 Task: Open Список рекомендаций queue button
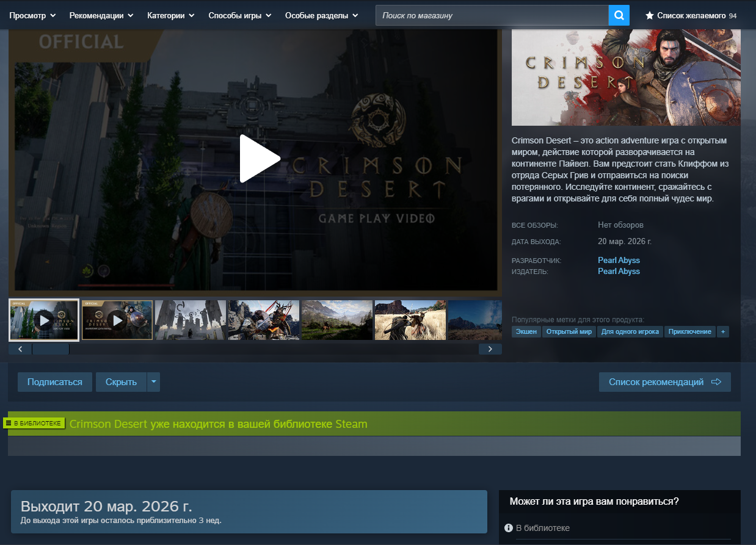(x=665, y=382)
